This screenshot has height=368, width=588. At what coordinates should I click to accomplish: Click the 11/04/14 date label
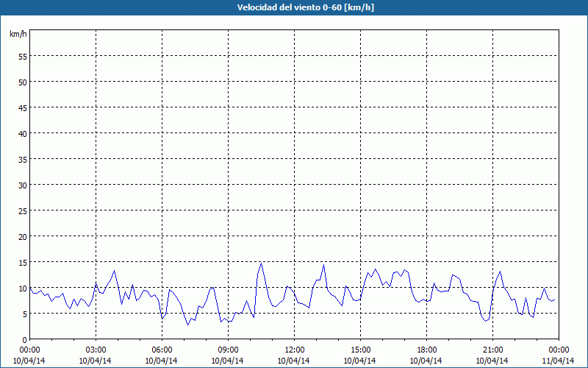click(x=559, y=361)
